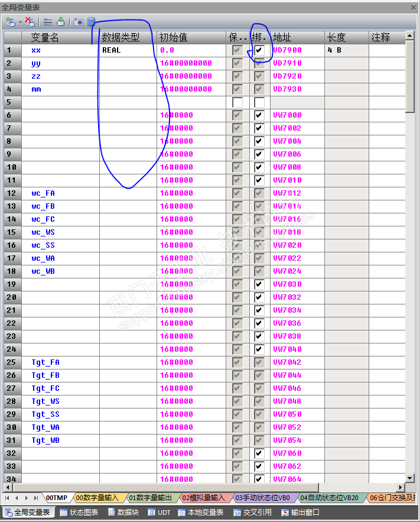Screen dimensions: 420x522
Task: Click the 长度 column header
Action: 347,38
